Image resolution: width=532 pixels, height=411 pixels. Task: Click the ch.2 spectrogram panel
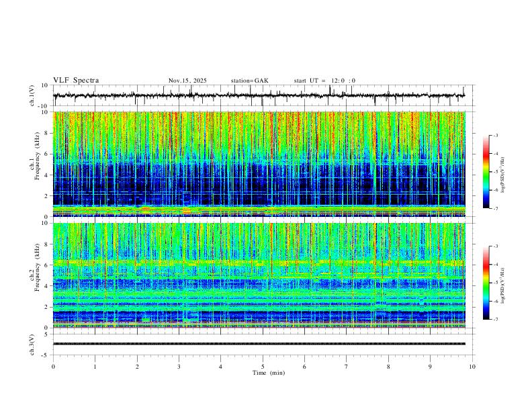click(x=259, y=275)
